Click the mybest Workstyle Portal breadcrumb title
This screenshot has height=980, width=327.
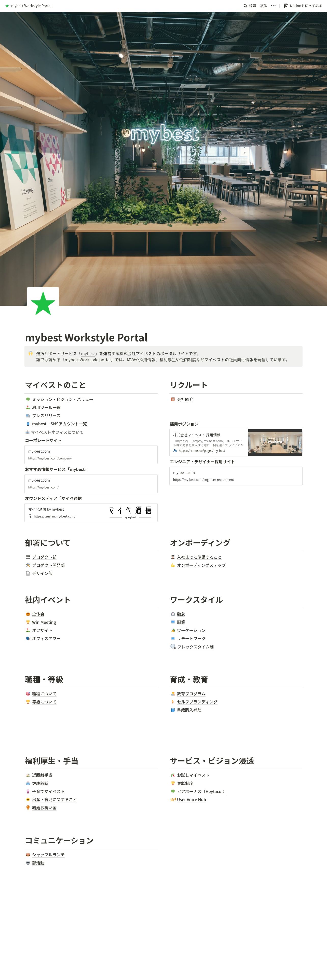coord(31,6)
